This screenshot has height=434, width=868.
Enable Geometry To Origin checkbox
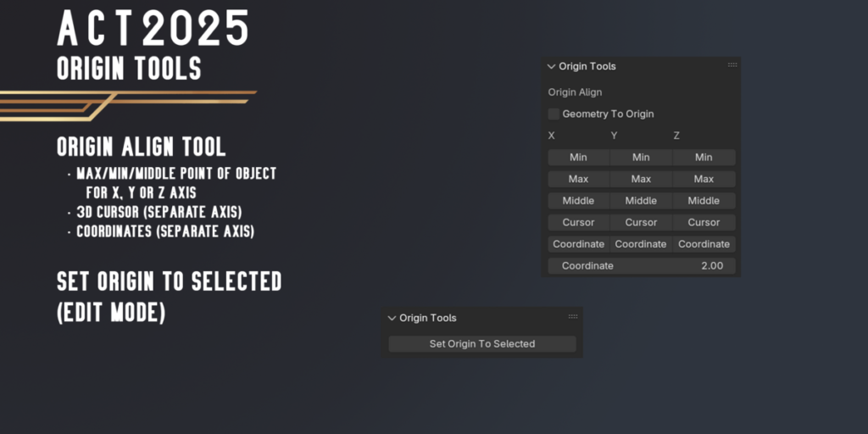[554, 114]
